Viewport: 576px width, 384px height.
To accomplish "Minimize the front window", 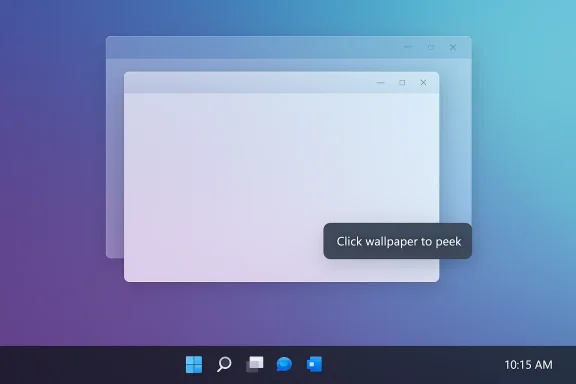I will 381,83.
